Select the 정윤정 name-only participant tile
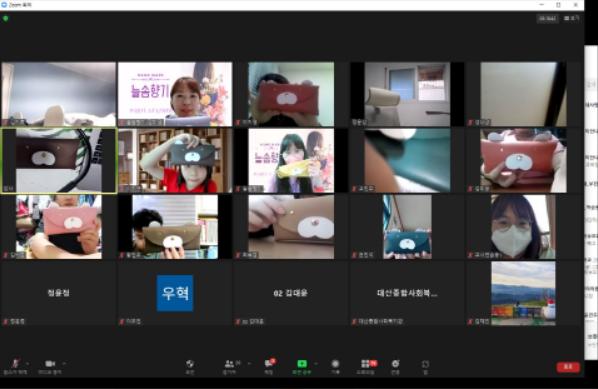The height and width of the screenshot is (389, 598). pos(58,293)
